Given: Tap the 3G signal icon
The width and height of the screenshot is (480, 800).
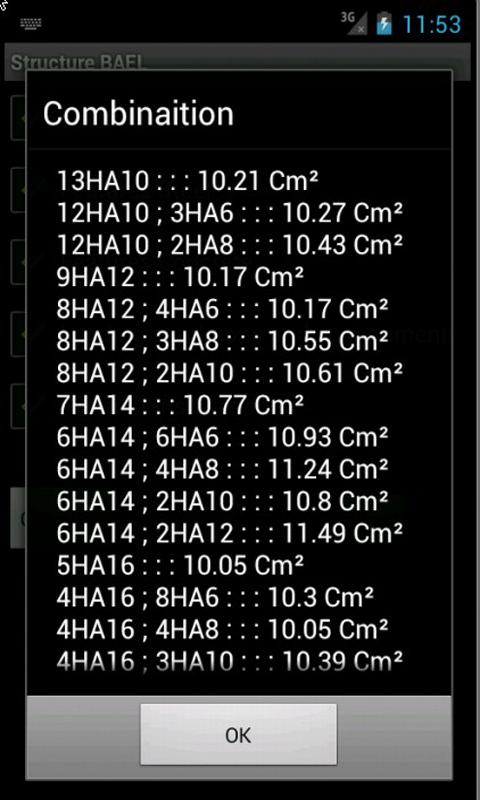Looking at the screenshot, I should [354, 22].
